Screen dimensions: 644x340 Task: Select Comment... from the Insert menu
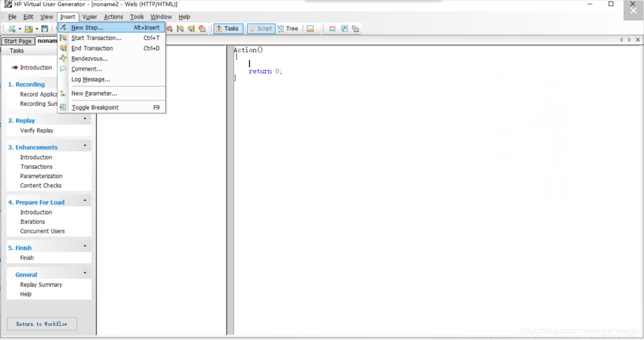pos(111,69)
